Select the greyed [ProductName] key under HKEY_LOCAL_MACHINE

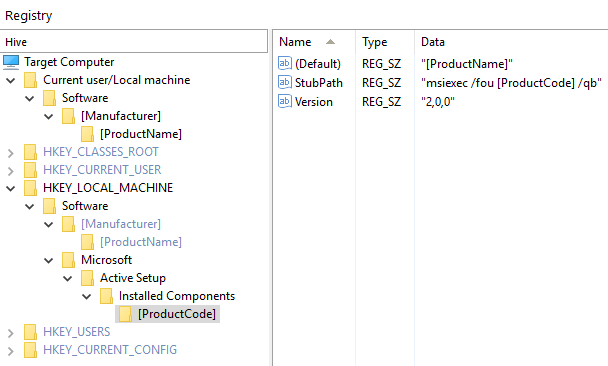(x=141, y=242)
